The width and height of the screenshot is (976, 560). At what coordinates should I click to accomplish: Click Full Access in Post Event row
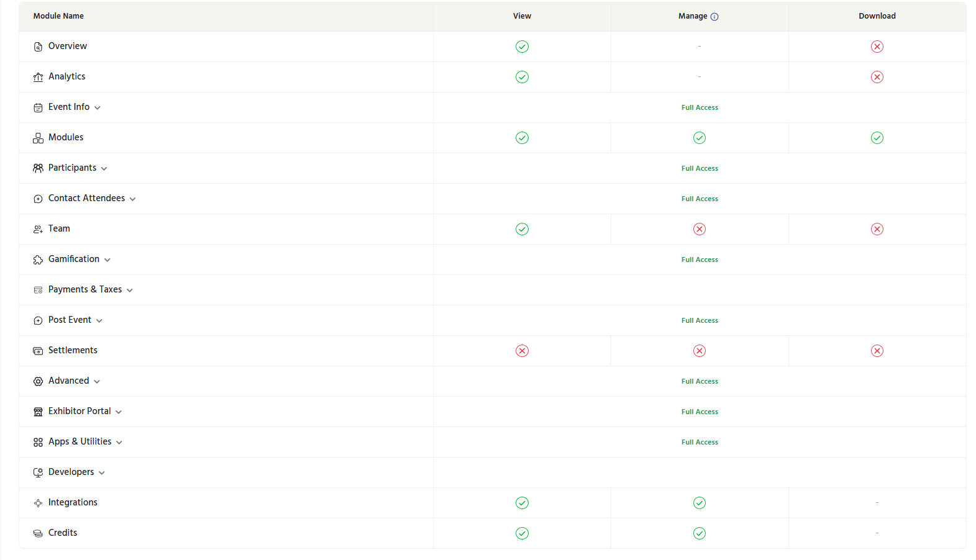[700, 320]
